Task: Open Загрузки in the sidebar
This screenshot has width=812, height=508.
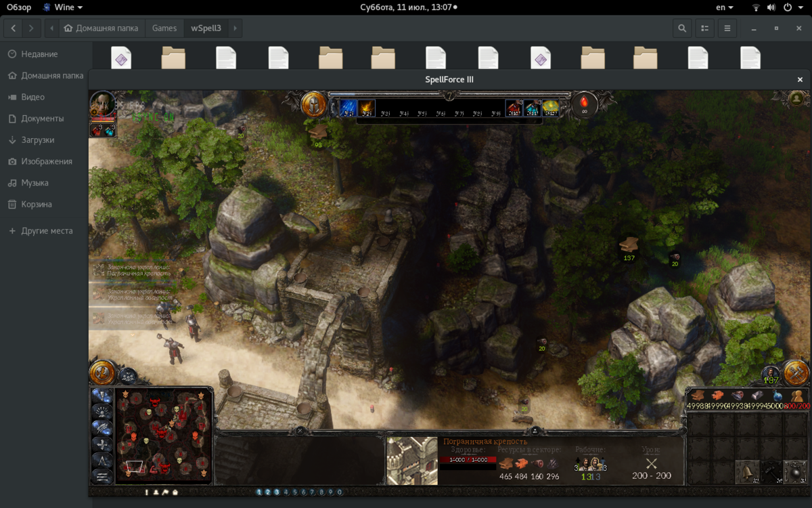Action: 46,140
